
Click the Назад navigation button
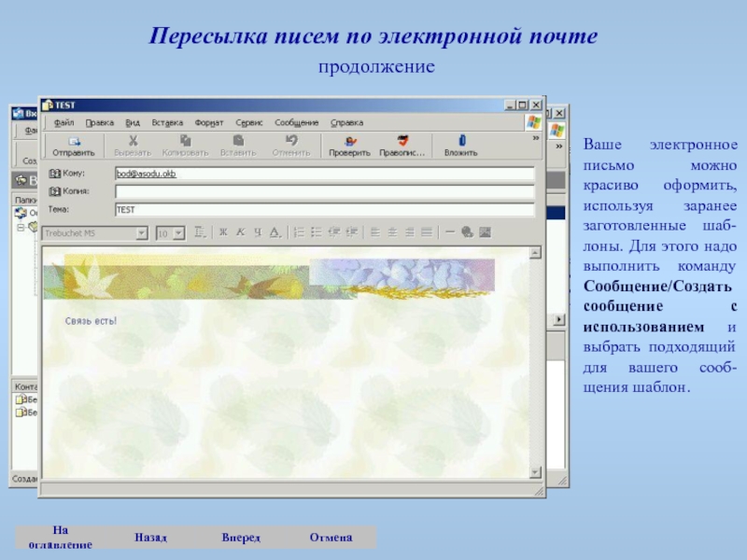tap(150, 538)
